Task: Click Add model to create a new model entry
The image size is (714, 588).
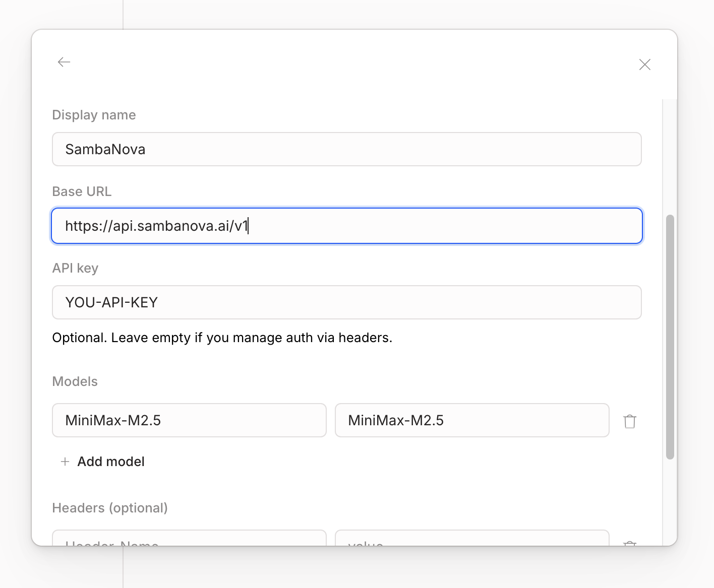Action: point(110,462)
